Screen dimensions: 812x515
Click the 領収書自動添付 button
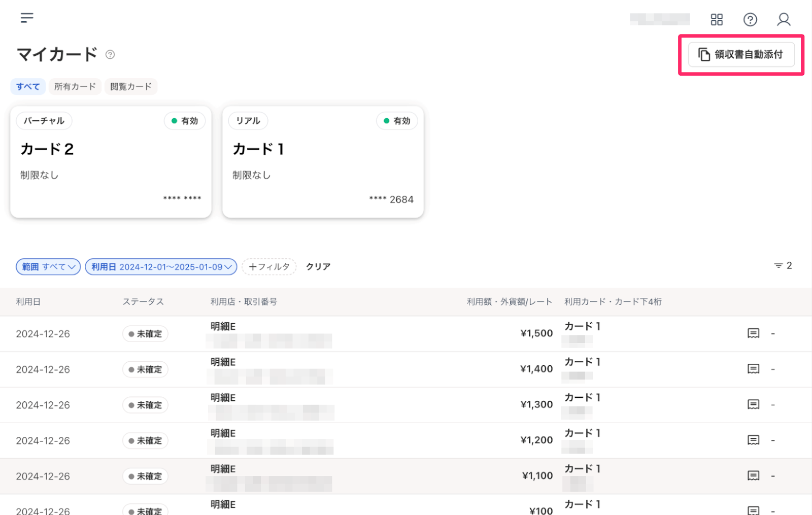pos(741,54)
